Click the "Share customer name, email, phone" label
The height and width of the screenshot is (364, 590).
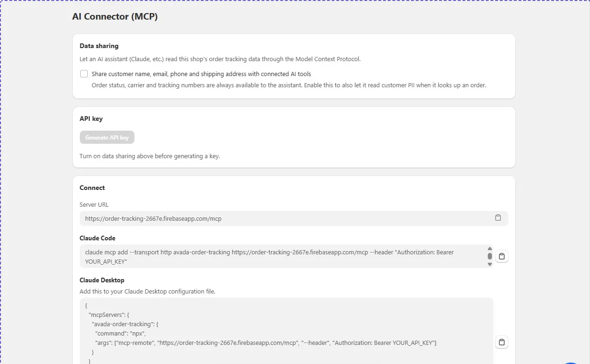click(201, 74)
